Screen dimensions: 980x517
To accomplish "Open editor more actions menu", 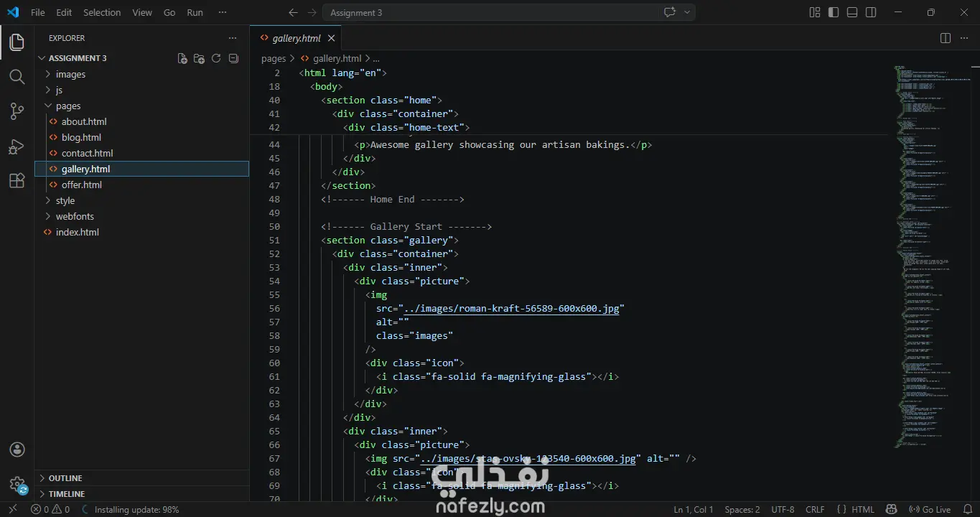I will [965, 38].
